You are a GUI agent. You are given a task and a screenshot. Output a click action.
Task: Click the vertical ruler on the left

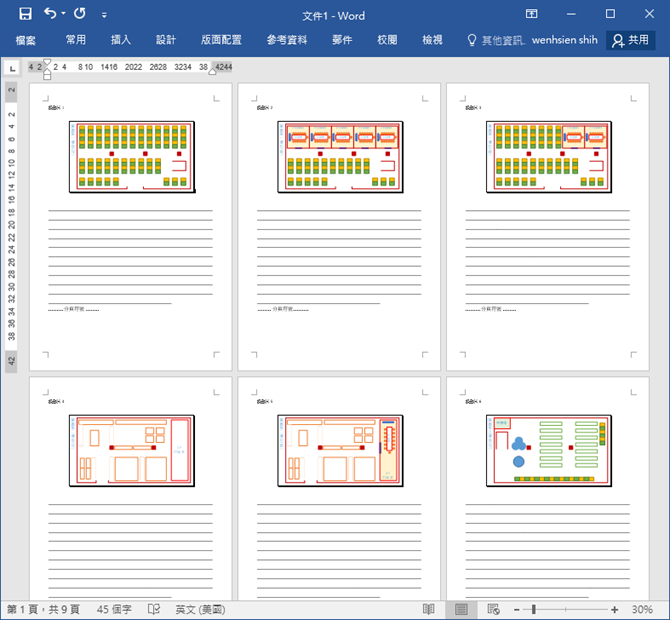click(12, 227)
